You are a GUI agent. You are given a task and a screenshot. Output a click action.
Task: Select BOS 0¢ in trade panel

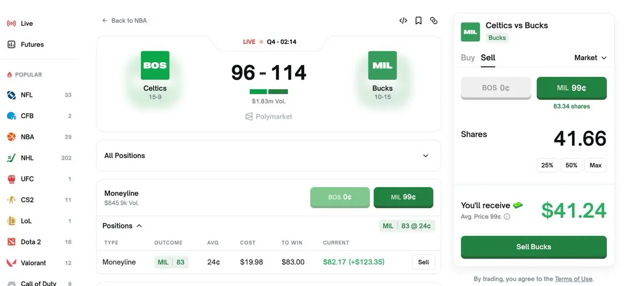(x=496, y=88)
